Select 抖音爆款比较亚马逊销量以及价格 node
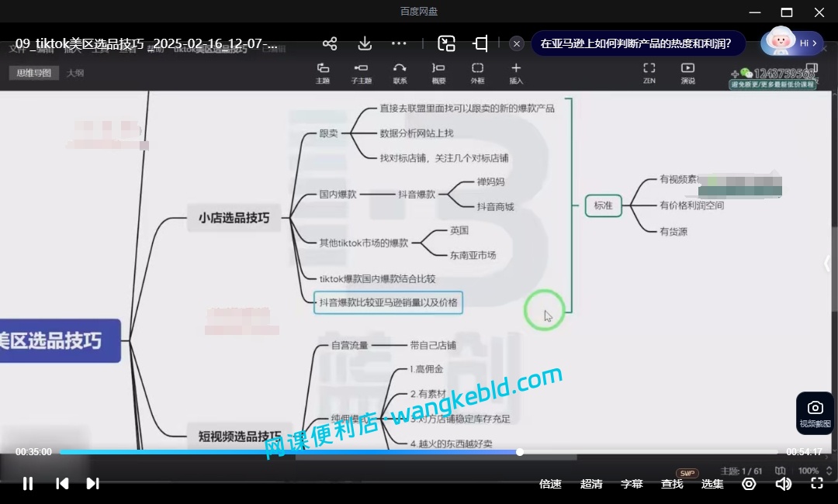Viewport: 838px width, 504px height. pos(388,302)
